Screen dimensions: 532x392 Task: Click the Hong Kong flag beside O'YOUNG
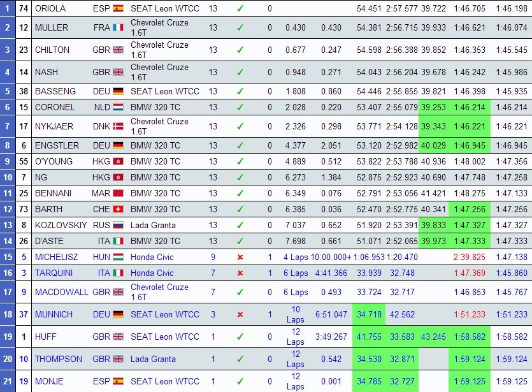118,161
